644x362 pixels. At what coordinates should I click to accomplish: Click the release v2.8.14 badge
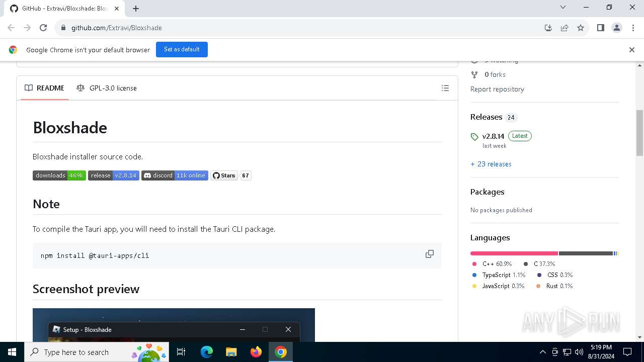[114, 175]
